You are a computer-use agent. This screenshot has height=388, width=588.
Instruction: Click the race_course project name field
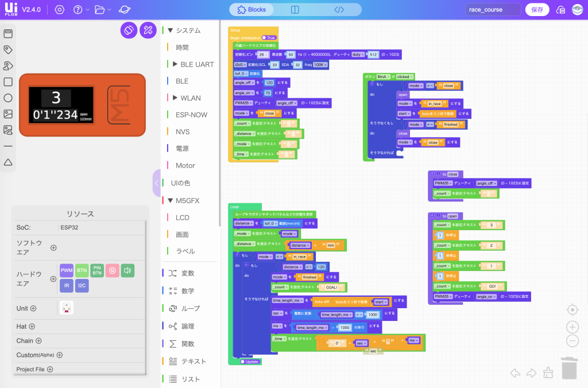493,10
